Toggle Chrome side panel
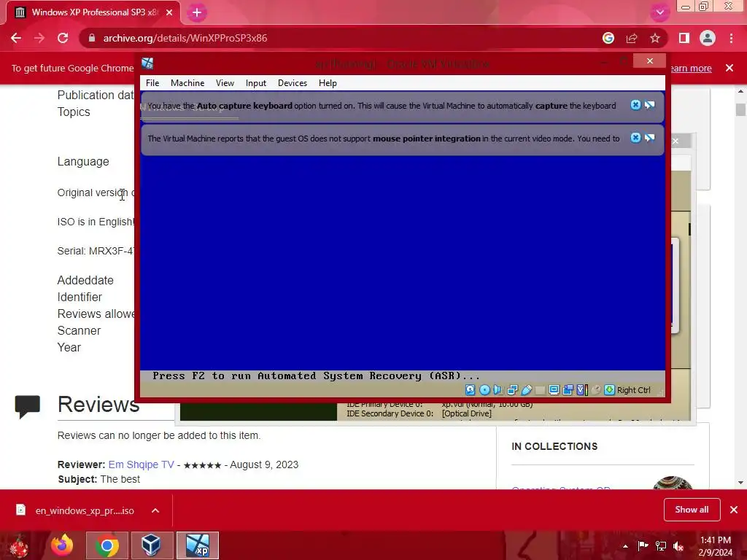The height and width of the screenshot is (560, 747). click(x=684, y=38)
